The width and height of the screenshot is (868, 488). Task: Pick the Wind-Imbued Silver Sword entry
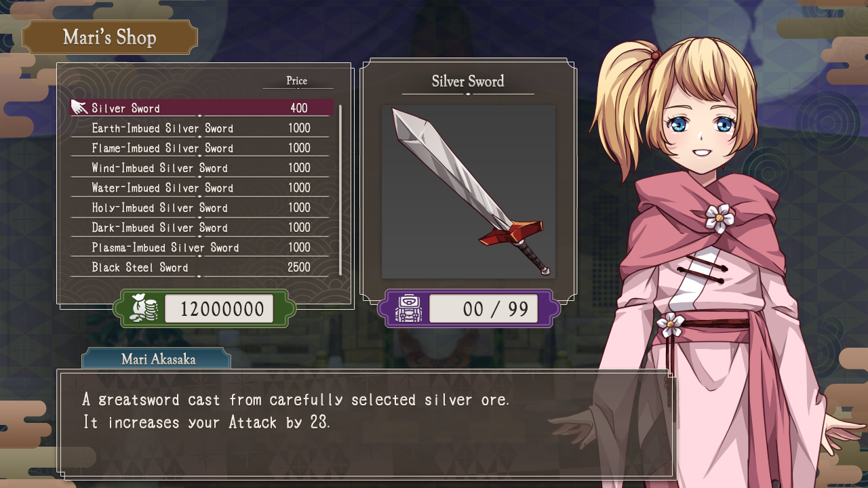click(202, 167)
